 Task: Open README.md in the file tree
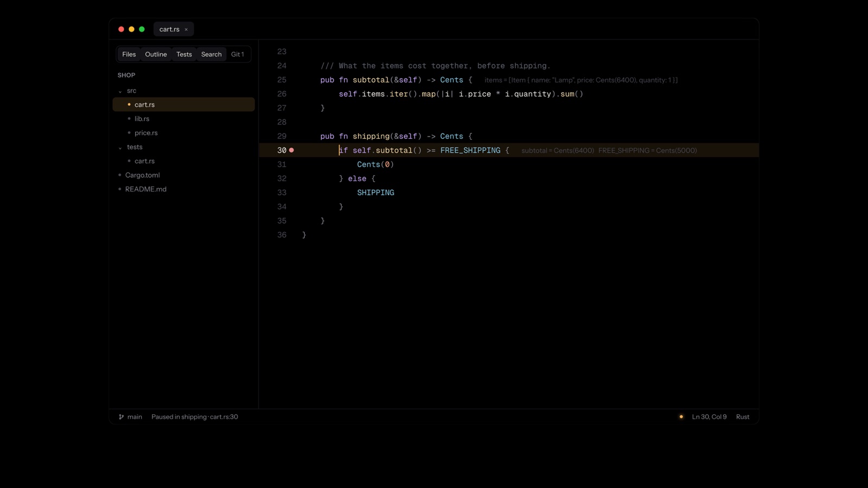[183, 189]
